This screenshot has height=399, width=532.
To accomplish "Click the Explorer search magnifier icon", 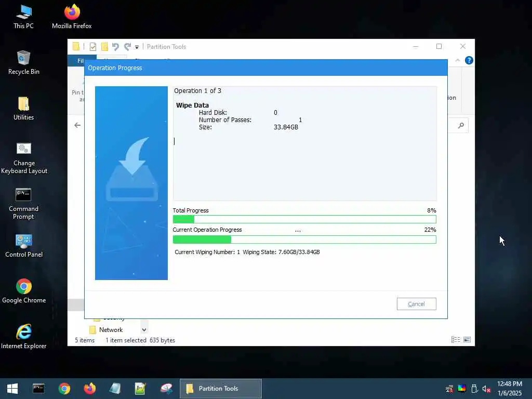I will [461, 126].
